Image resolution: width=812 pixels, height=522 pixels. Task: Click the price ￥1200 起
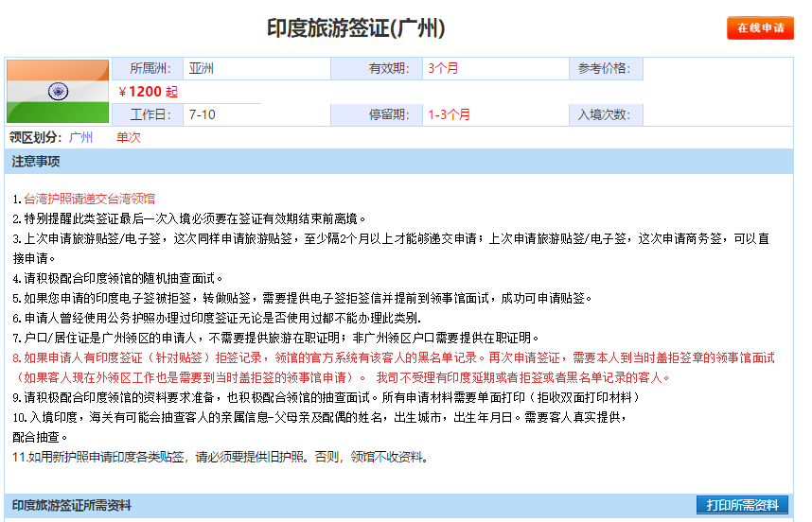point(148,92)
